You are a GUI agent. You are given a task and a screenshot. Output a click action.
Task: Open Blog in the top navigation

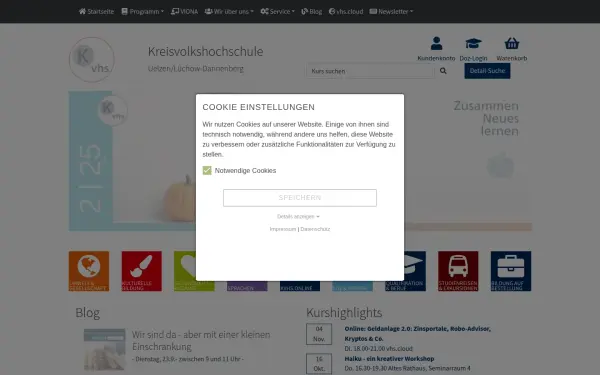point(311,11)
